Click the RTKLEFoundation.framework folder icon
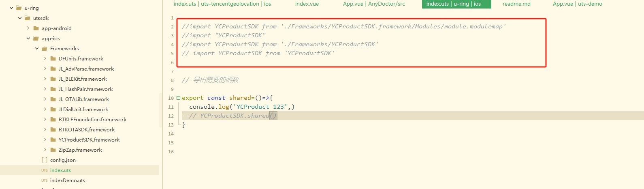Screen dimensions: 644x189 coord(53,119)
